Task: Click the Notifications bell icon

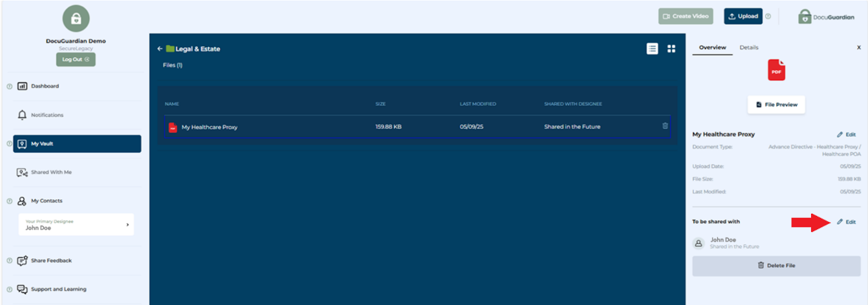Action: [22, 115]
